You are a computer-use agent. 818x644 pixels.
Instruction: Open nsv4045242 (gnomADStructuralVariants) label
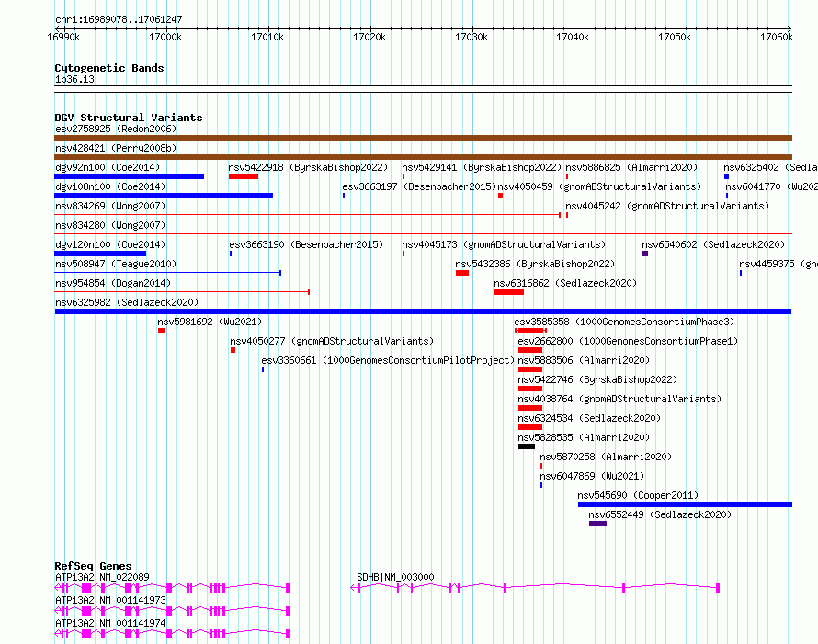pos(667,206)
